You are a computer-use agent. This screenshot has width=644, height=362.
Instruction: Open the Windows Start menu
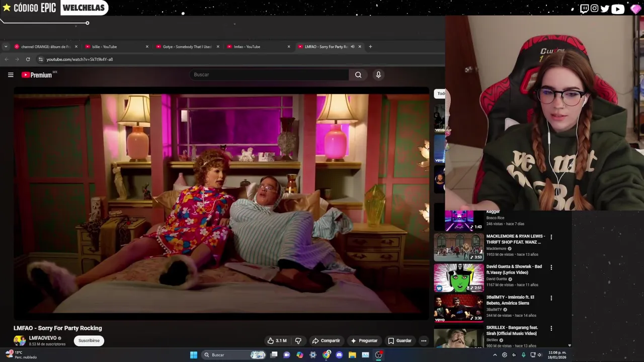194,355
